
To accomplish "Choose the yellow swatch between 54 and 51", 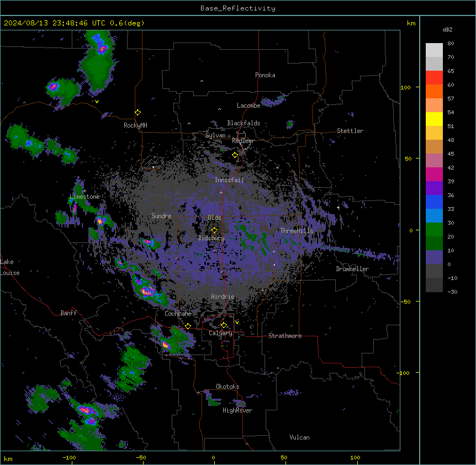I will pos(434,119).
